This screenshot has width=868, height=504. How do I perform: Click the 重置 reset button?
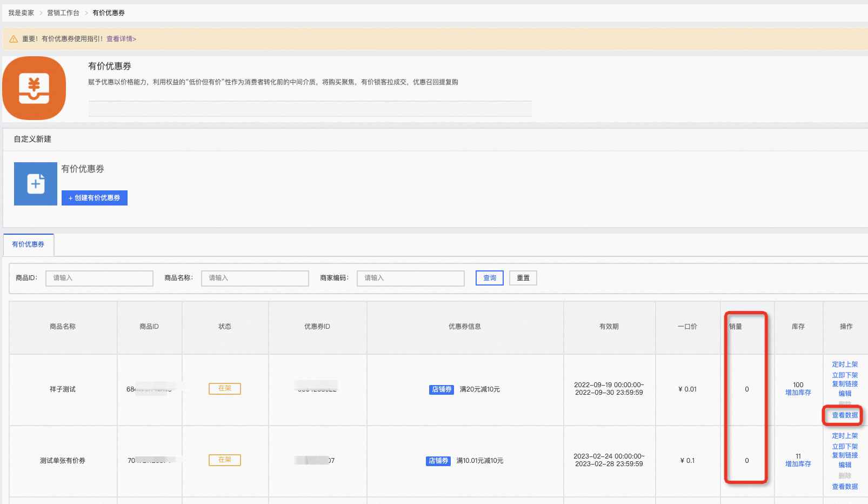(x=523, y=278)
